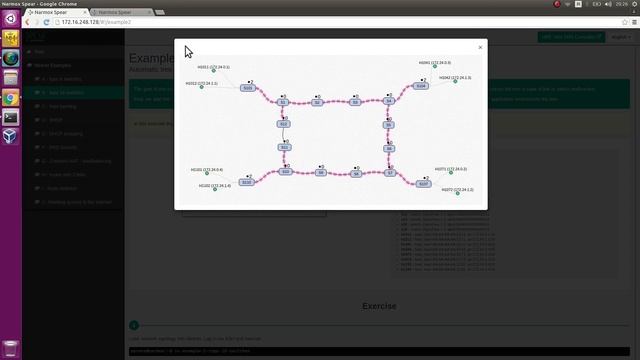Click the green button beside the language dropdown
Screen dimensions: 640x360
coord(571,37)
